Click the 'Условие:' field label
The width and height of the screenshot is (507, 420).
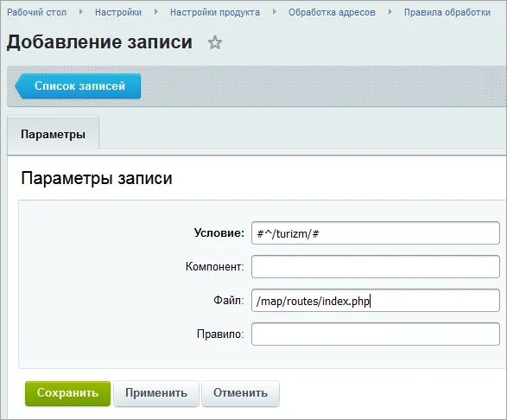point(219,233)
